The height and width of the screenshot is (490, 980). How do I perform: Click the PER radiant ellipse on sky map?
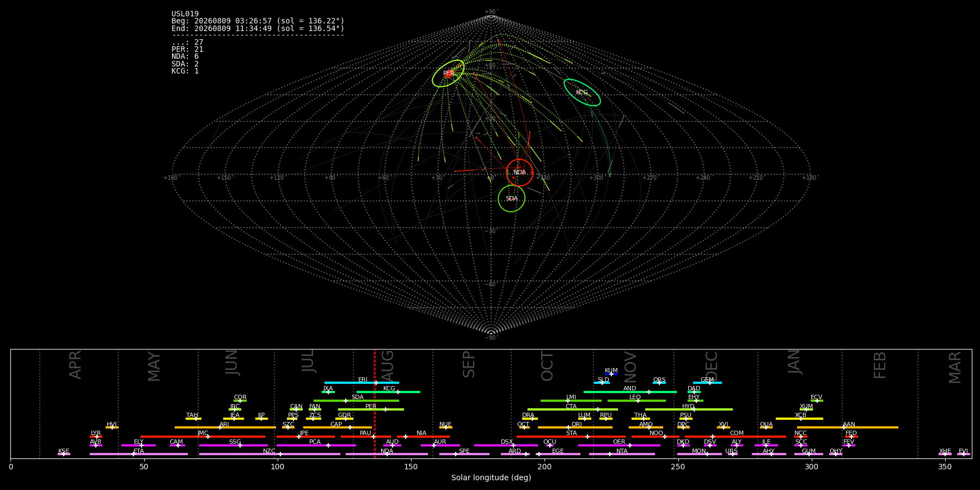[448, 73]
